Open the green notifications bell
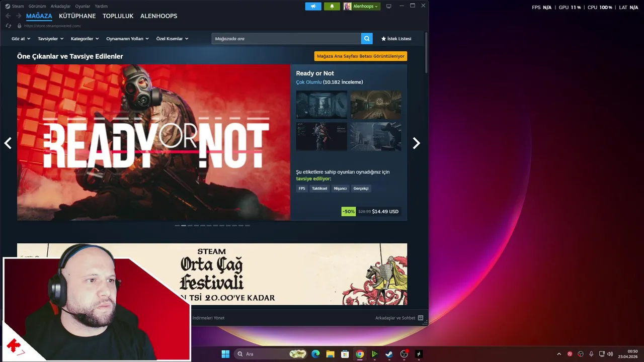Viewport: 644px width, 362px height. (332, 7)
